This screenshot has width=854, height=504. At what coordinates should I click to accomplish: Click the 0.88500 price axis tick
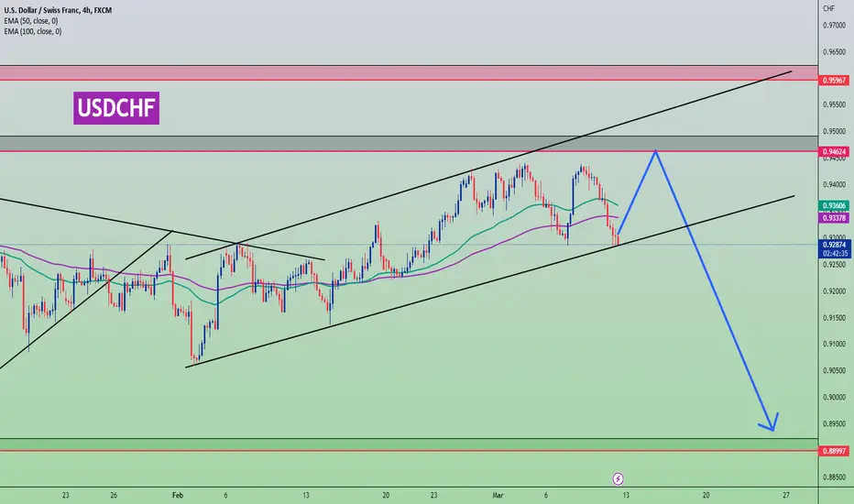834,477
